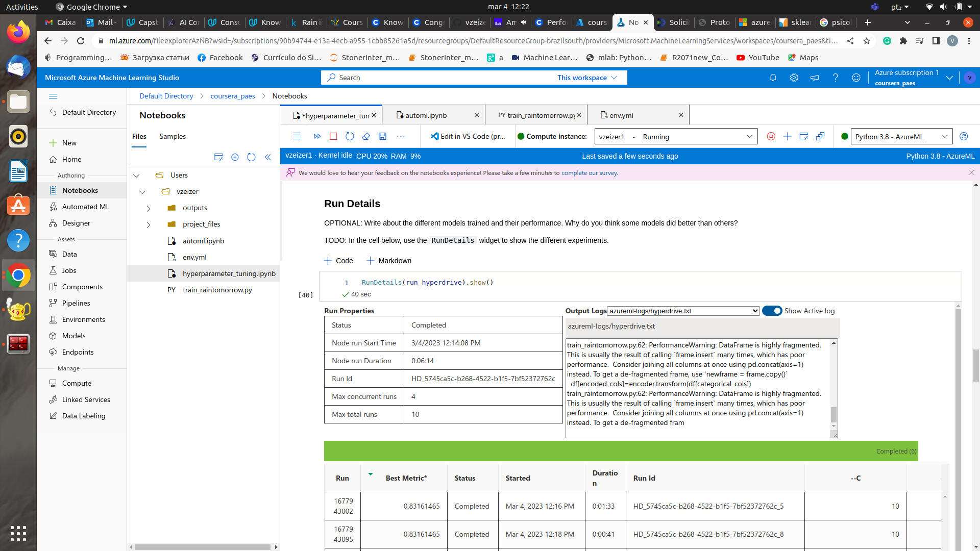
Task: Click Refresh in the file explorer
Action: [251, 157]
